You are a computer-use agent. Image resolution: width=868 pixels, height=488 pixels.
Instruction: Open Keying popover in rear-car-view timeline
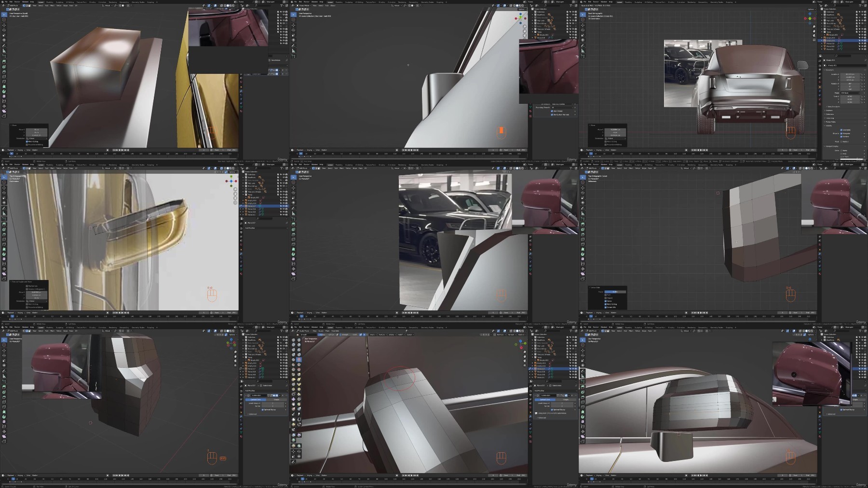point(599,150)
